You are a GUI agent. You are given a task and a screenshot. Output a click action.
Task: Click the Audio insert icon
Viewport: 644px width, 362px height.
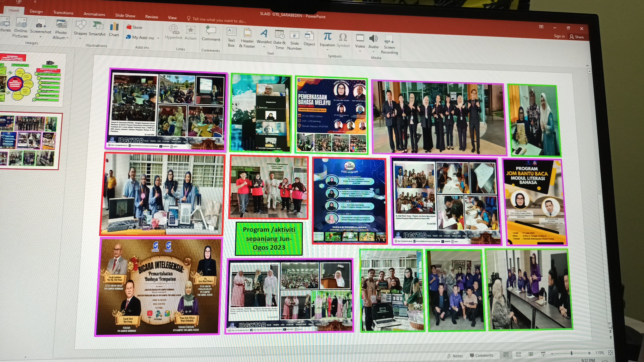[x=373, y=39]
